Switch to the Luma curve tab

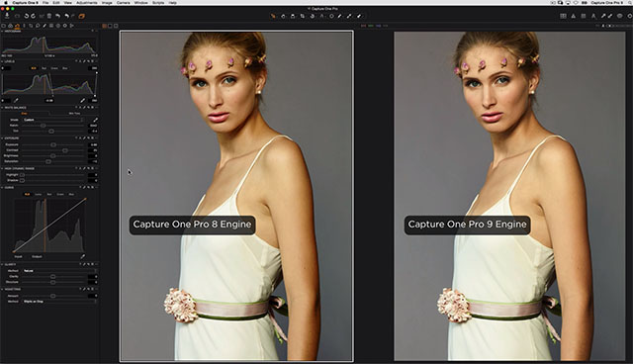[x=38, y=195]
